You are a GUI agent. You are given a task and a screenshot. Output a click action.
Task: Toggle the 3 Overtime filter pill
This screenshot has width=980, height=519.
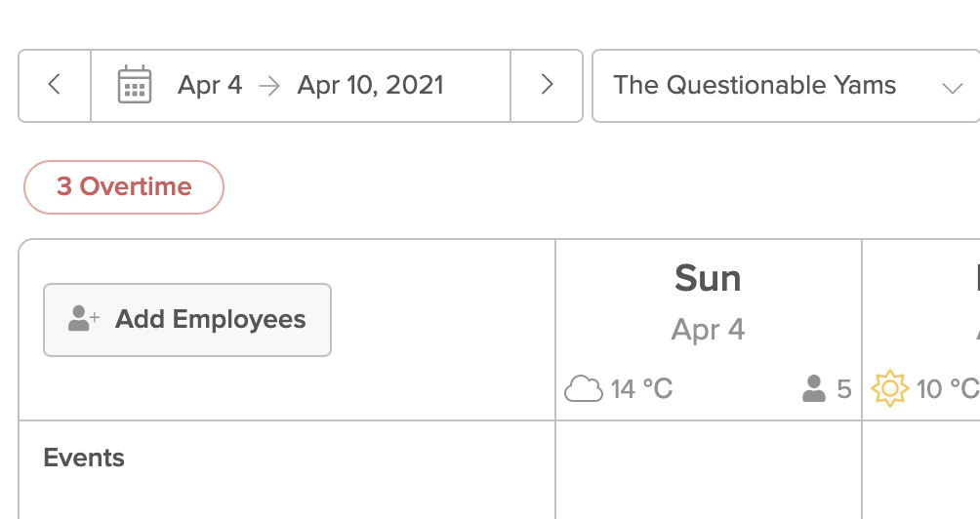pos(124,186)
